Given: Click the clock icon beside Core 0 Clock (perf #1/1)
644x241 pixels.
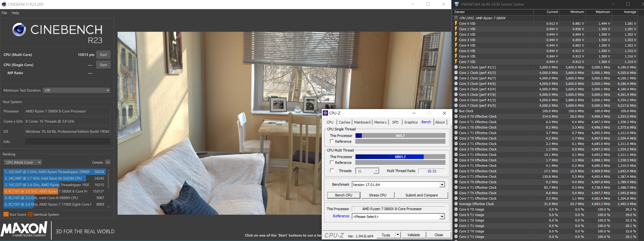Looking at the screenshot, I should coord(456,67).
